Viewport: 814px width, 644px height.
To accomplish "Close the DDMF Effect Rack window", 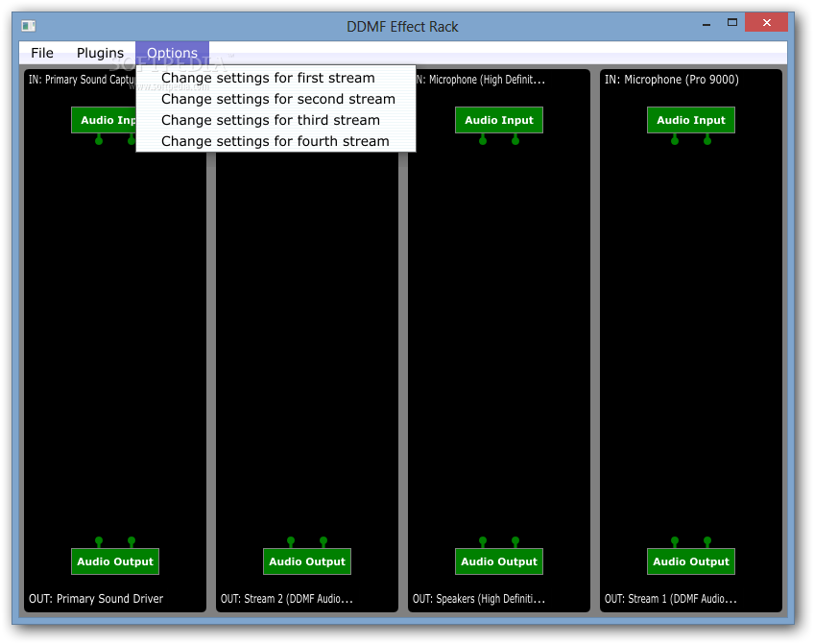I will click(x=766, y=22).
